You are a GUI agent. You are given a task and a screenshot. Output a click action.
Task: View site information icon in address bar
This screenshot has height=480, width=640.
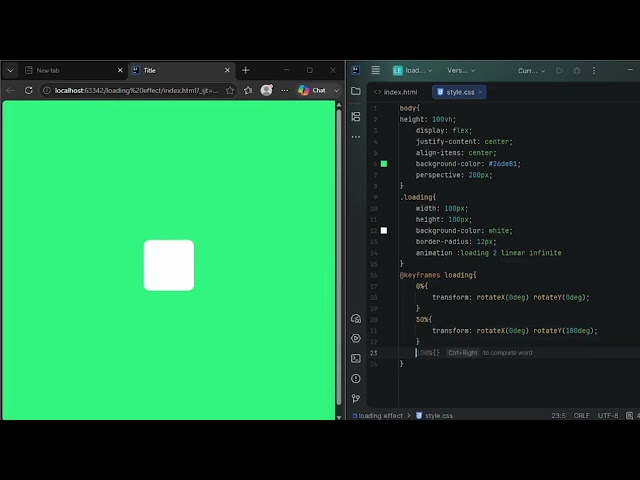[x=47, y=90]
